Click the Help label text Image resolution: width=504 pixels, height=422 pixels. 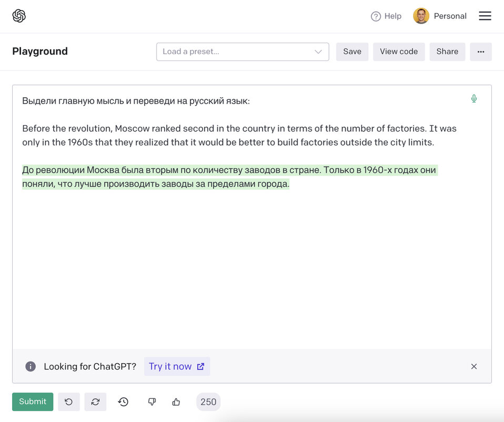click(393, 16)
